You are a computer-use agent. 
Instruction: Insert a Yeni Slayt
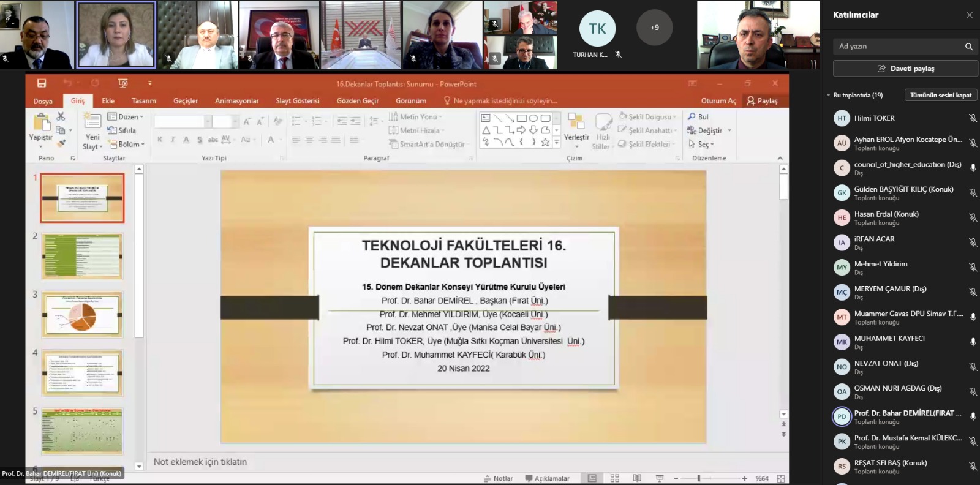click(92, 131)
